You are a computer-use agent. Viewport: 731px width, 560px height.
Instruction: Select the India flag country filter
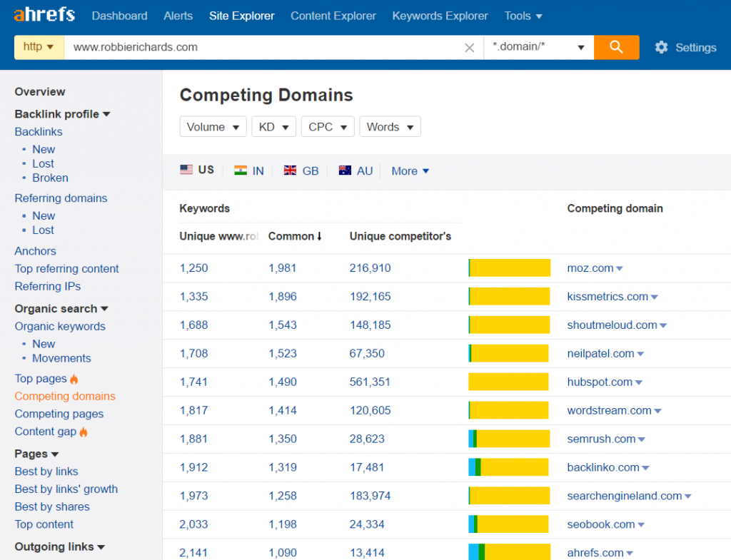tap(249, 170)
